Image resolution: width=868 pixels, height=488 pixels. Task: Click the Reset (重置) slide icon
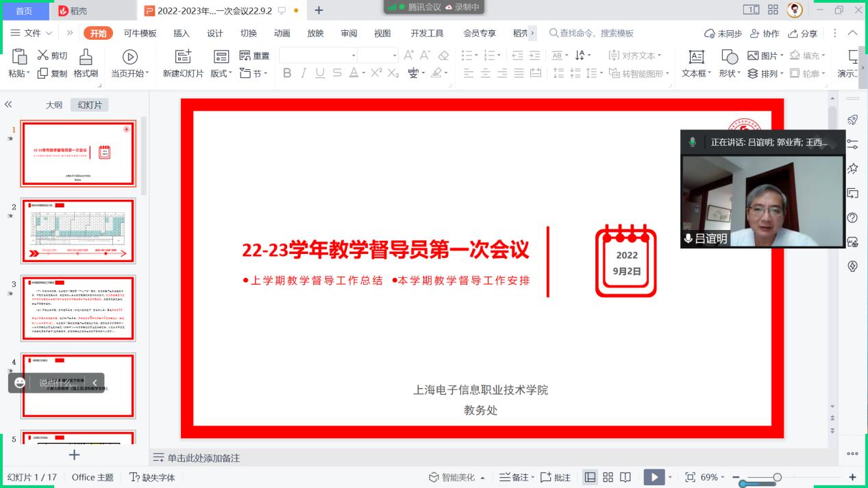pyautogui.click(x=245, y=55)
